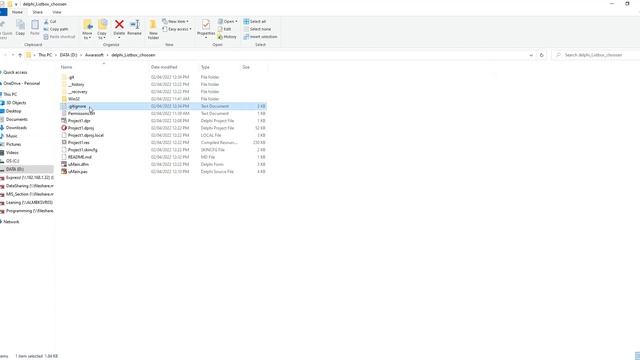Open 3D Objects in navigation pane

16,103
